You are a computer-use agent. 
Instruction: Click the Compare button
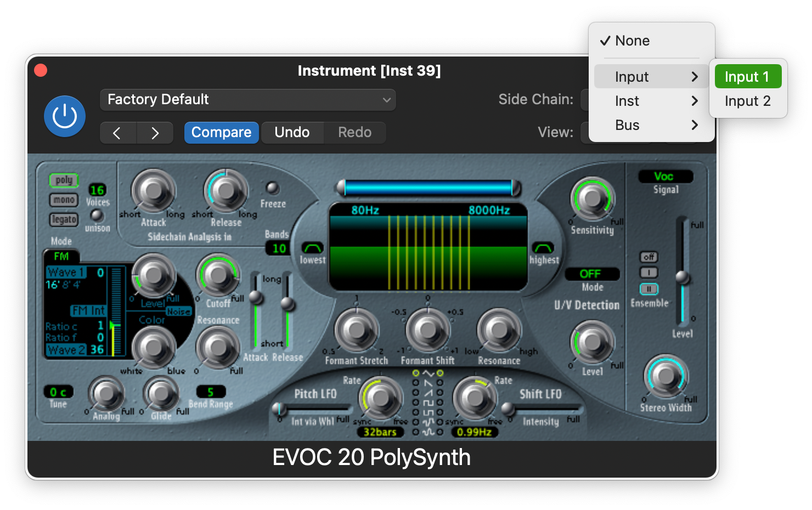point(221,133)
